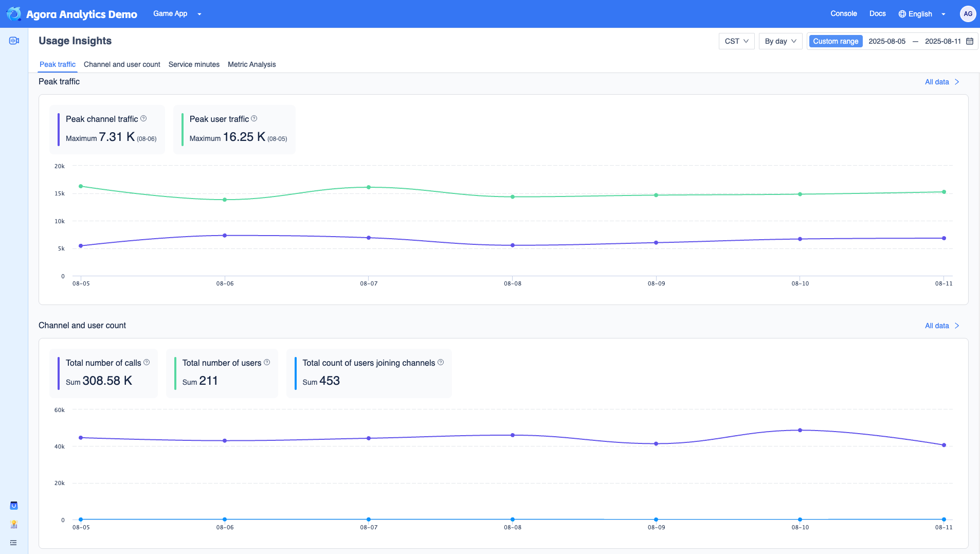Toggle the Total number of users series card
This screenshot has width=980, height=554.
[x=222, y=373]
